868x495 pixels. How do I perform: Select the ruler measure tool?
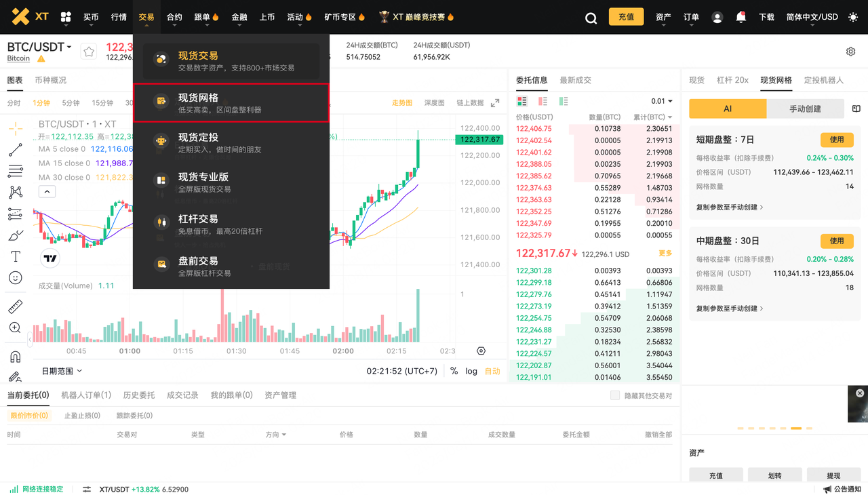coord(15,306)
